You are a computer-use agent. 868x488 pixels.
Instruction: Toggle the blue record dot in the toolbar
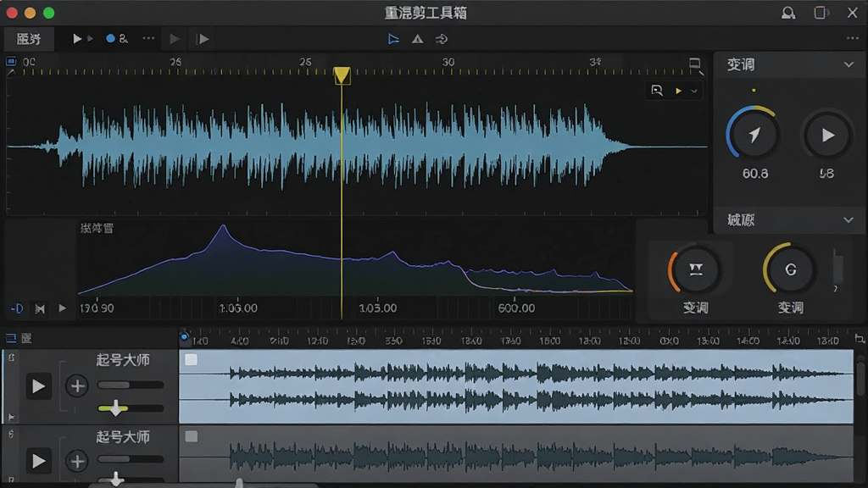110,39
